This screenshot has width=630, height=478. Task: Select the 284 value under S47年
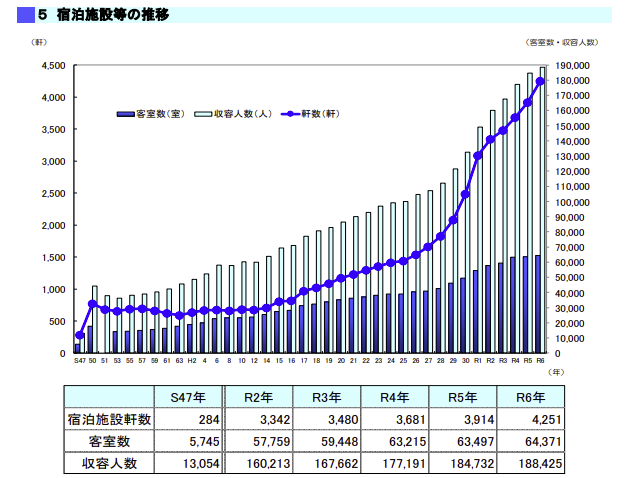coord(207,419)
